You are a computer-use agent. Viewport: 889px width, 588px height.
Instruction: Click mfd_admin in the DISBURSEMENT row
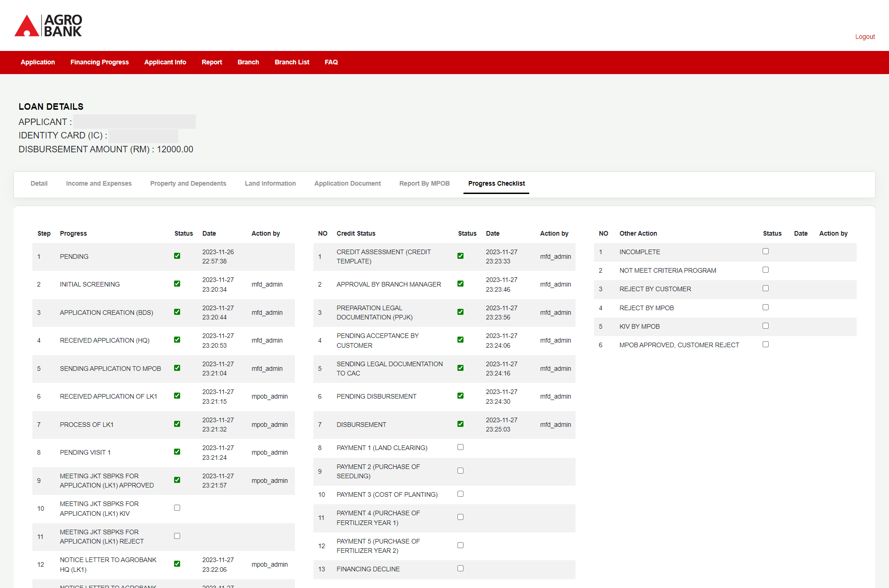click(x=555, y=425)
